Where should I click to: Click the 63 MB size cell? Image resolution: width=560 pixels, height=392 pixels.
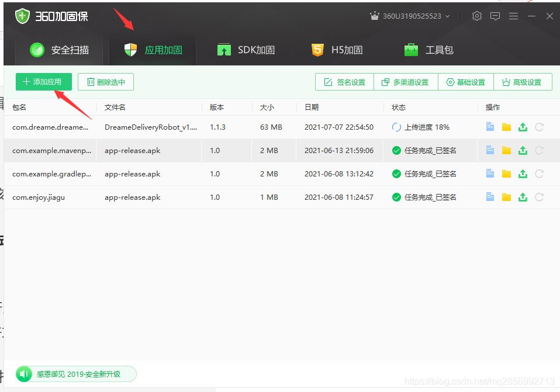coord(271,127)
